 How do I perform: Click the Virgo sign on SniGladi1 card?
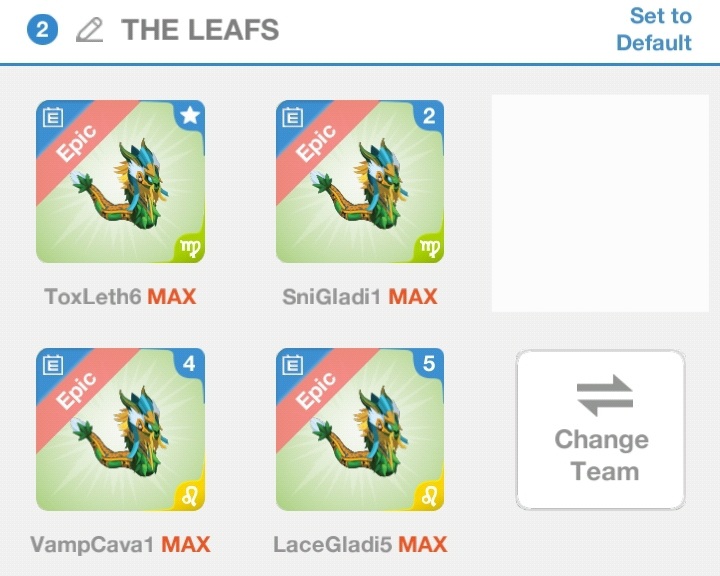coord(428,246)
